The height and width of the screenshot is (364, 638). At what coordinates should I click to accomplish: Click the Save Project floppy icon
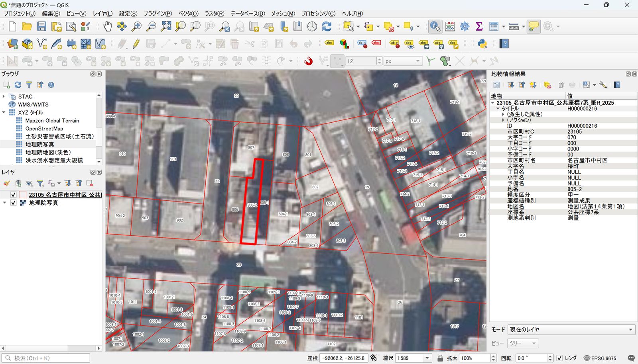coord(41,27)
